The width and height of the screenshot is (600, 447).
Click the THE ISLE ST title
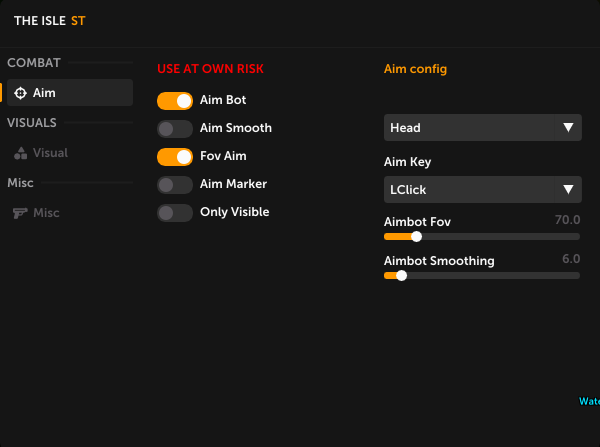click(x=49, y=20)
